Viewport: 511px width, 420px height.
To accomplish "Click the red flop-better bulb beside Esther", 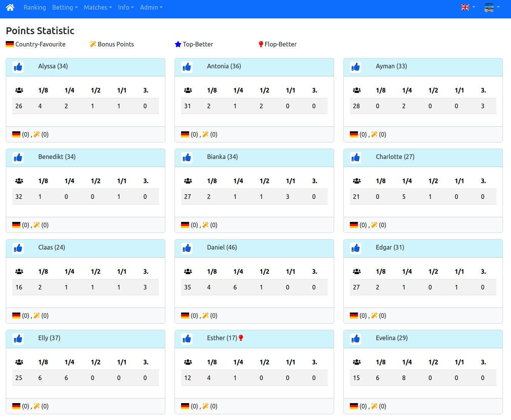I will 241,338.
